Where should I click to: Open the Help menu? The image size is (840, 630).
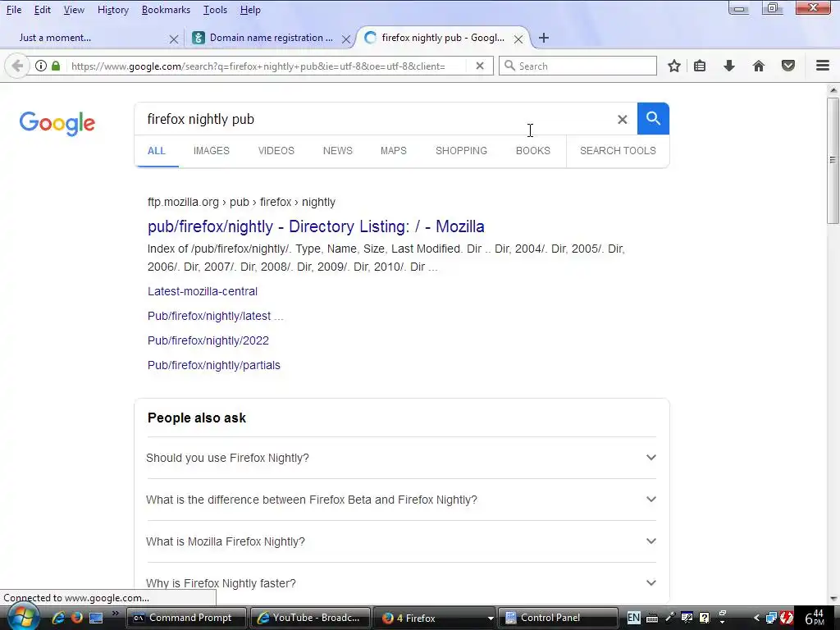point(250,10)
